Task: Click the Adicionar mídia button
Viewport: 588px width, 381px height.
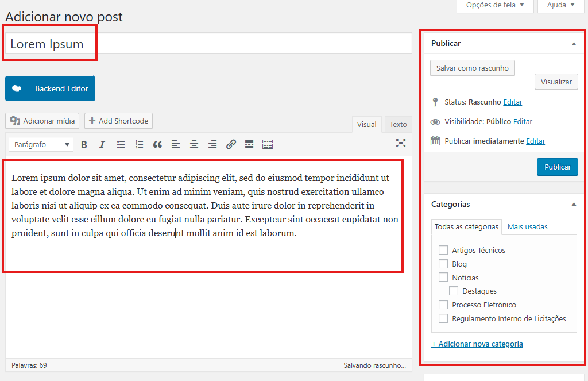Action: pos(42,121)
